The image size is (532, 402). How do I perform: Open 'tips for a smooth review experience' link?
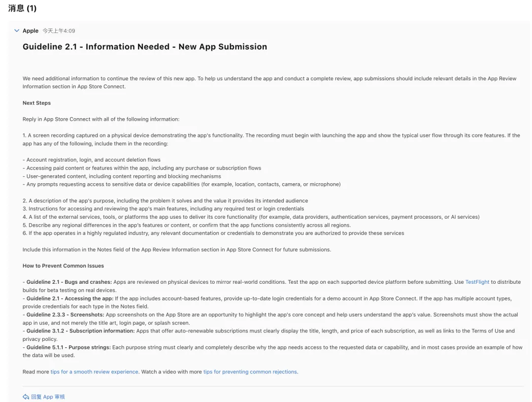click(x=94, y=371)
